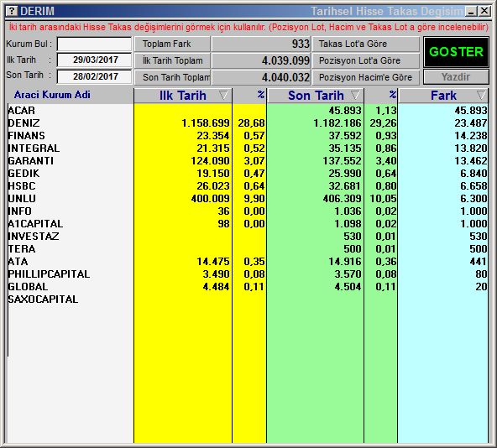
Task: Click DENIZ Ilk Tarih value 1.158.699
Action: [206, 123]
